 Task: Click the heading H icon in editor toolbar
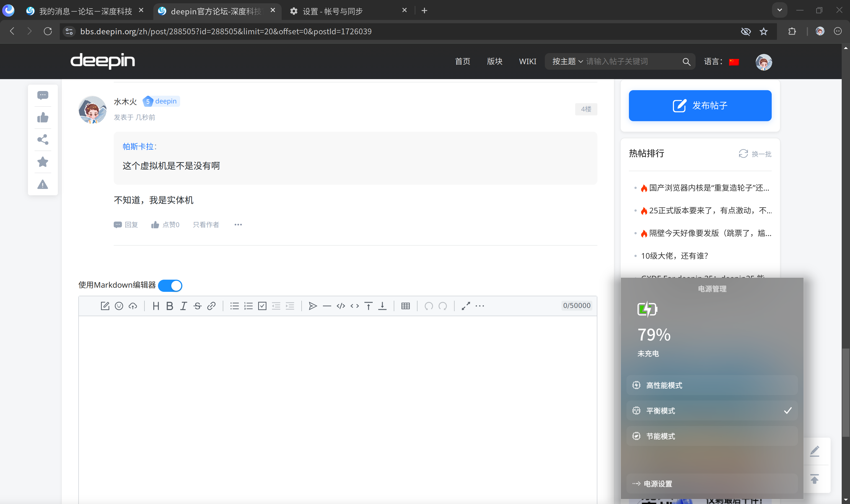click(156, 306)
